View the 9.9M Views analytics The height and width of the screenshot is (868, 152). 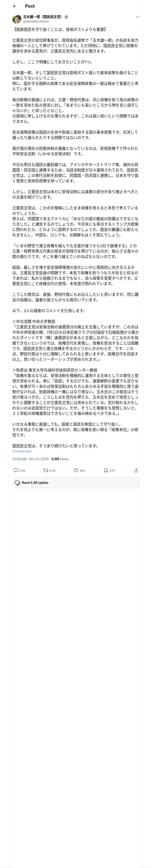tap(60, 459)
